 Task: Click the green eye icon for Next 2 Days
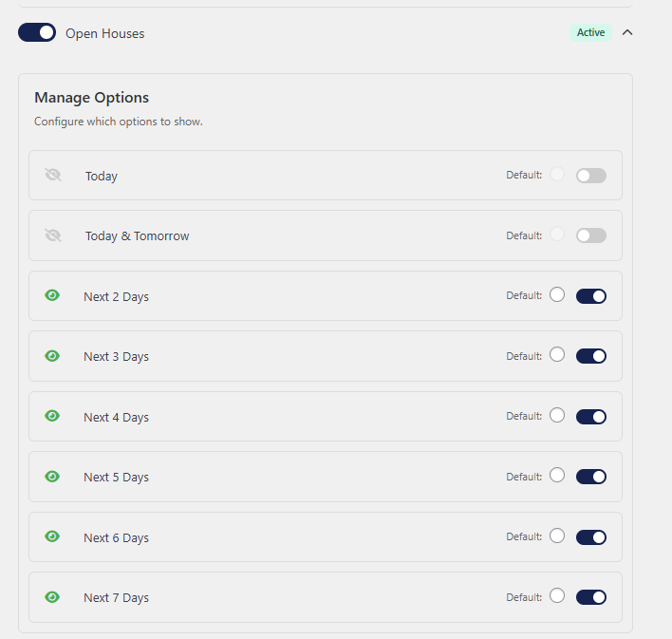52,295
